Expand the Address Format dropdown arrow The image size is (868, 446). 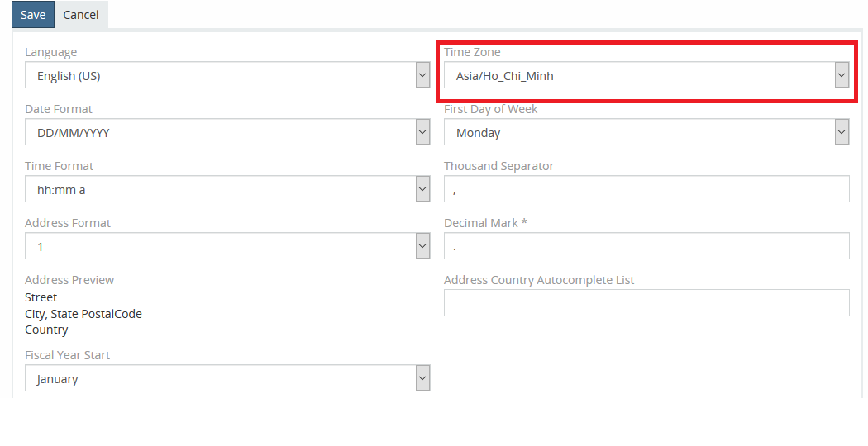pos(422,246)
